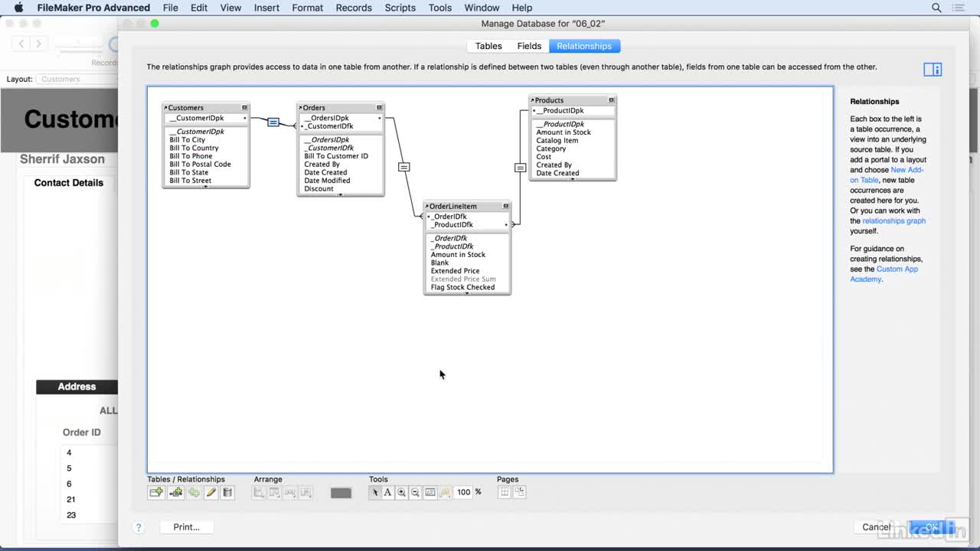Open the Apple menu

click(18, 8)
